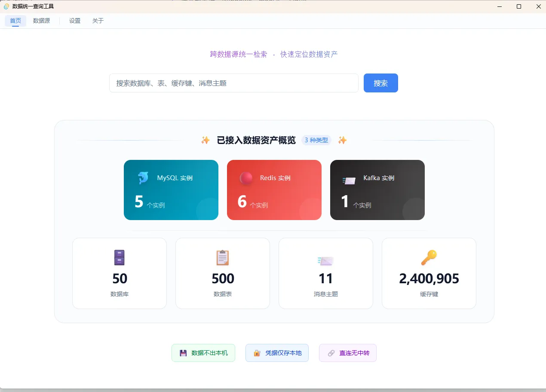Image resolution: width=546 pixels, height=392 pixels.
Task: Click the clipboard icon above the 500 data tables
Action: pyautogui.click(x=222, y=257)
